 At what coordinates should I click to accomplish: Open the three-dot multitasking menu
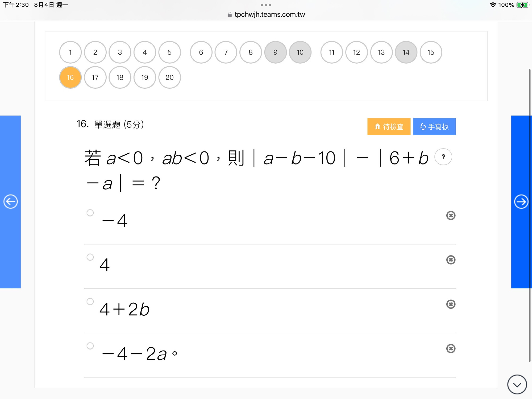(266, 5)
